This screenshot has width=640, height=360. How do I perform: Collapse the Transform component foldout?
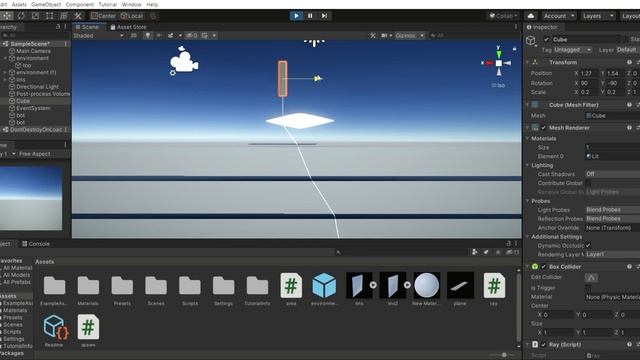coord(527,62)
